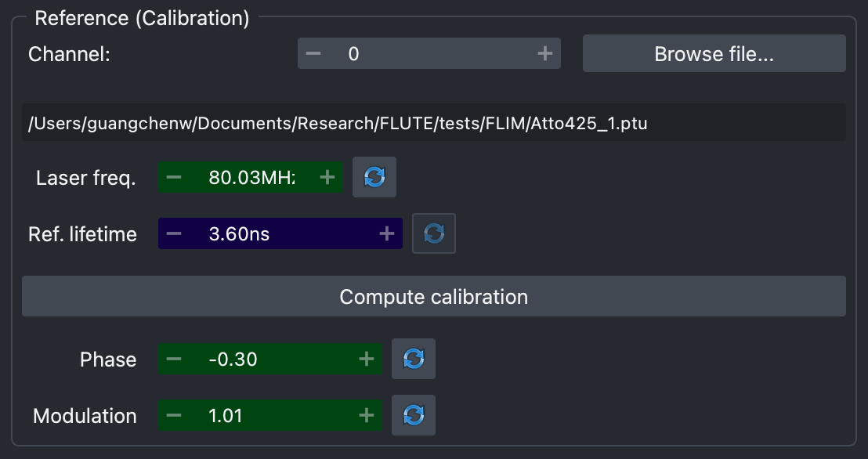
Task: Refresh the Modulation calibration value
Action: coord(413,415)
